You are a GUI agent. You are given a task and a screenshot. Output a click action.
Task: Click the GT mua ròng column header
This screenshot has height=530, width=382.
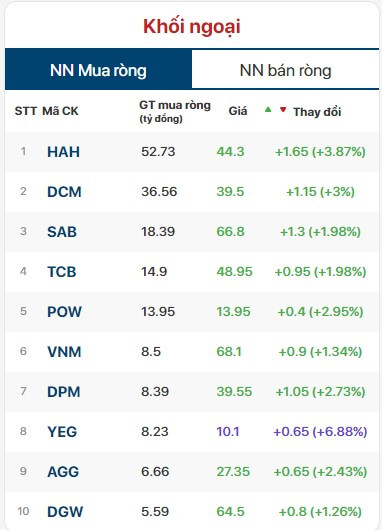pos(175,111)
